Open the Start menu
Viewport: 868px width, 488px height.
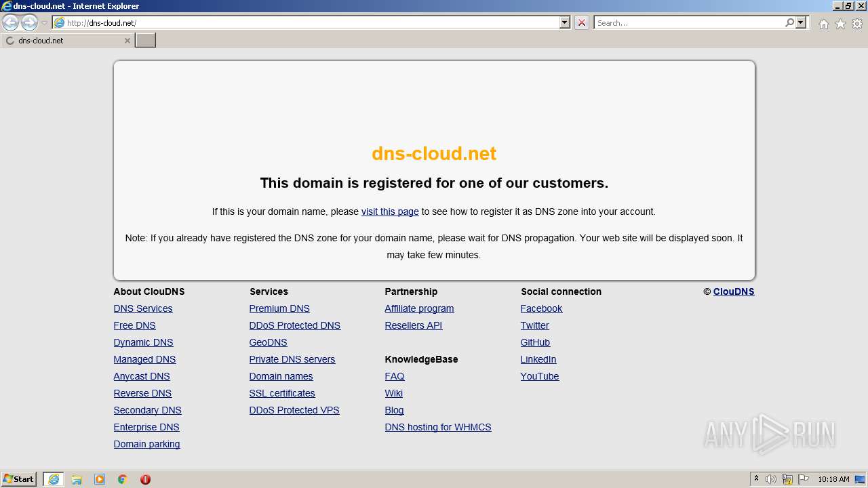coord(18,479)
